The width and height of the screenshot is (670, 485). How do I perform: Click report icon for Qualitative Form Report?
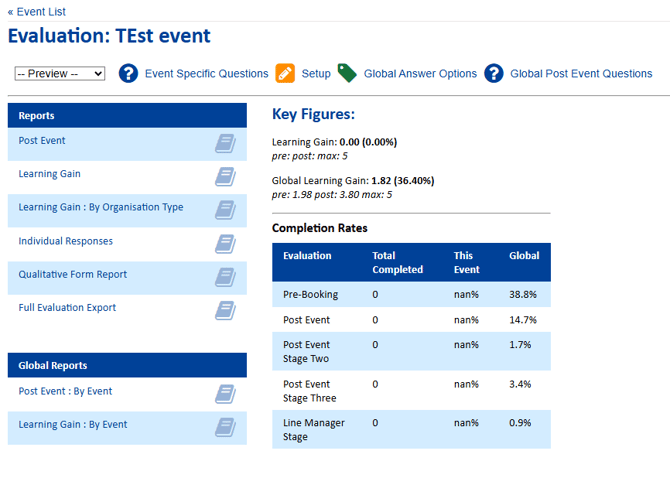(x=225, y=277)
